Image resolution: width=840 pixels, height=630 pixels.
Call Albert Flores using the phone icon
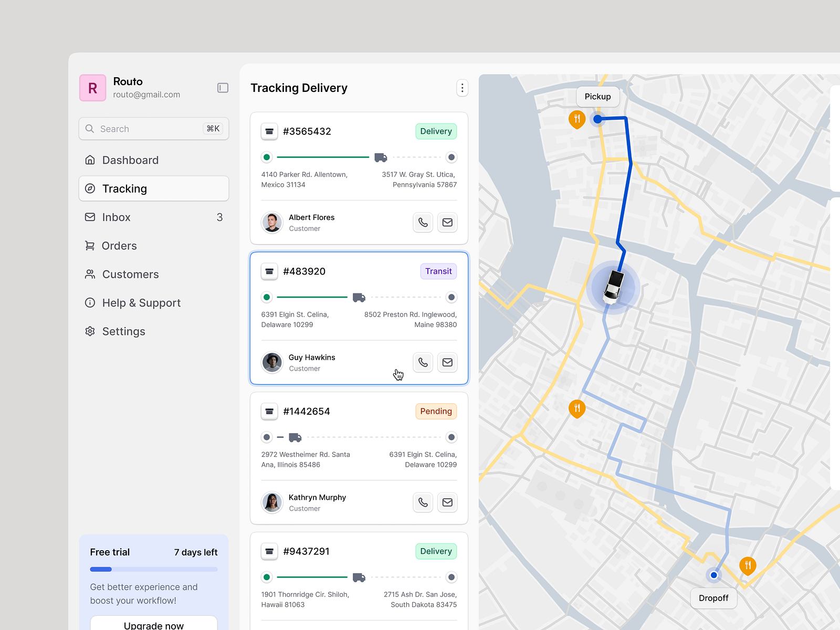pos(423,222)
